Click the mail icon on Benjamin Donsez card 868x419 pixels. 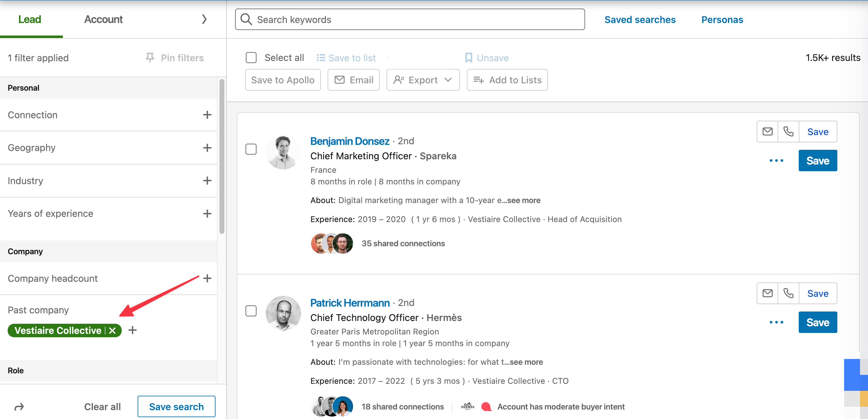point(767,131)
